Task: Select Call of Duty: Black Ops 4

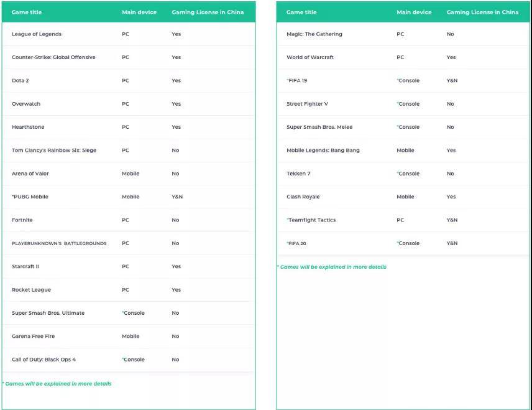Action: point(44,360)
